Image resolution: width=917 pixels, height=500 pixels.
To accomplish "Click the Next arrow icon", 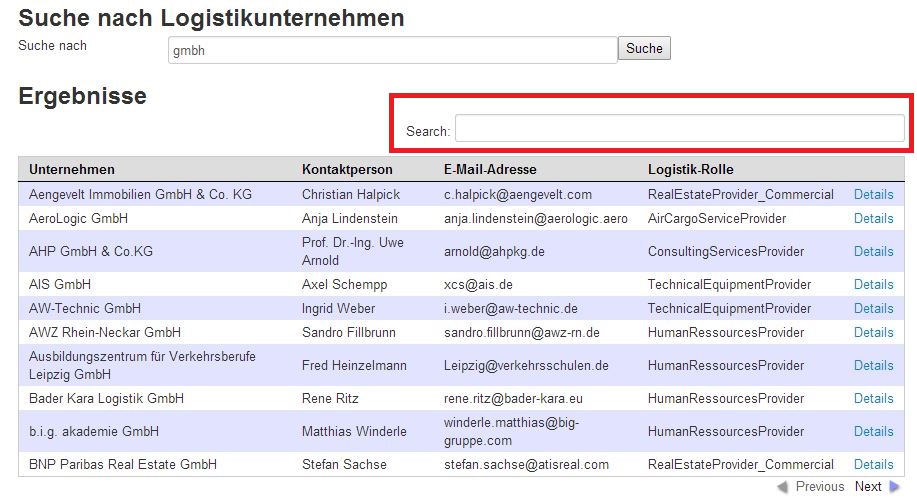I will [894, 487].
